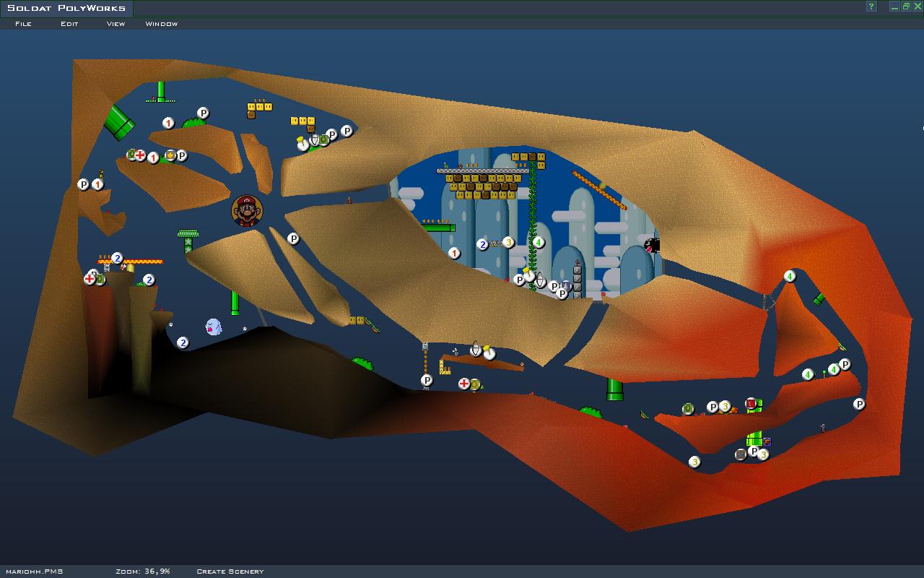
Task: Click yellow 3 spawn beside the blue 2 in sky
Action: coord(508,243)
